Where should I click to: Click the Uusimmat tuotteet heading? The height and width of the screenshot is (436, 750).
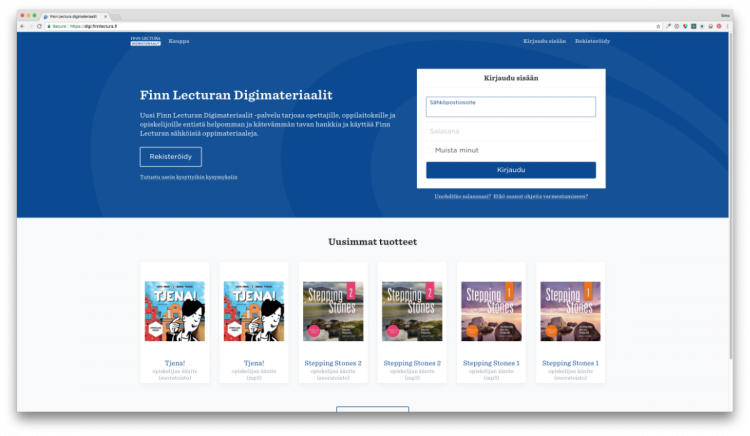(x=373, y=242)
